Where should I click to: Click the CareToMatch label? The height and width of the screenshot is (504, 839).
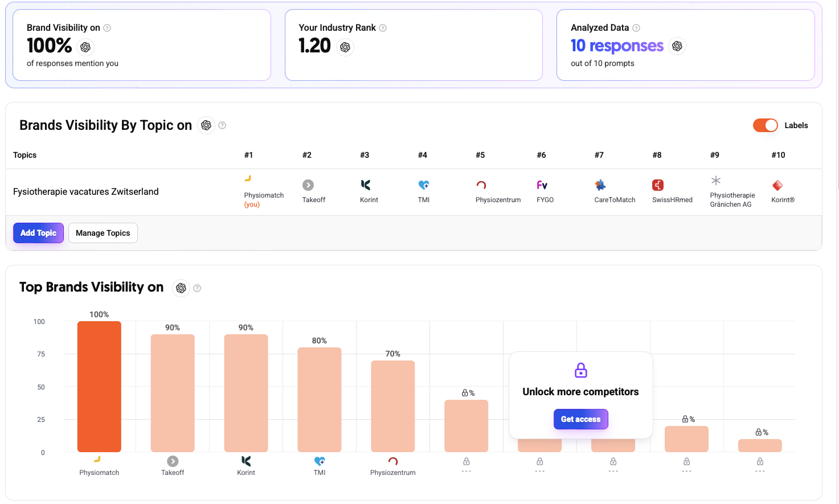click(x=615, y=200)
